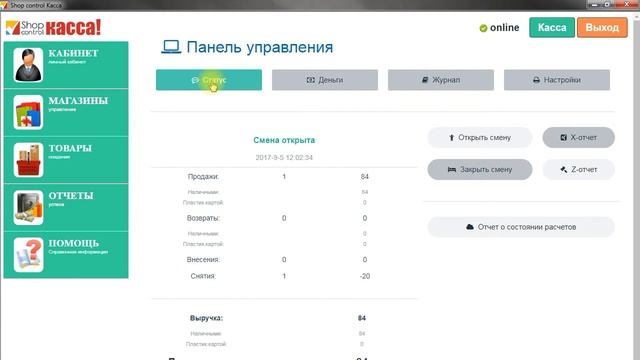The image size is (640, 360).
Task: Click the Z-отчет button
Action: [578, 169]
